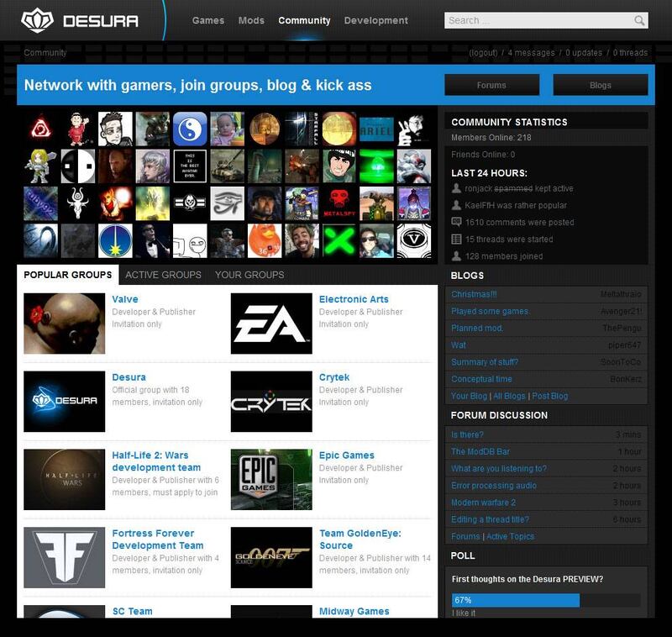Focus the Search input field
This screenshot has height=637, width=672.
pos(538,21)
